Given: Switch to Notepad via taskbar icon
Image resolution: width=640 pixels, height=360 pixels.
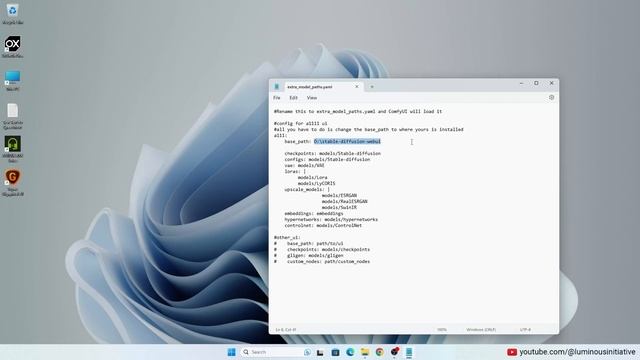Looking at the screenshot, I should 409,352.
